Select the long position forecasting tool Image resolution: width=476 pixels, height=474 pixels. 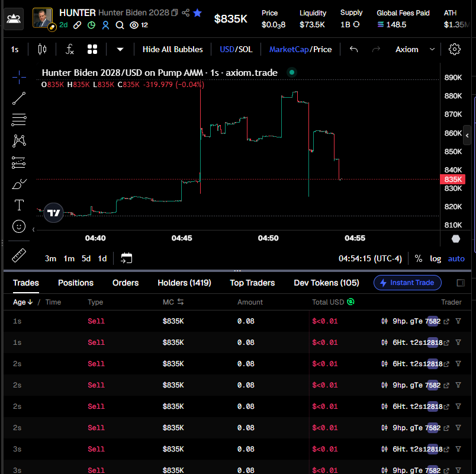(x=19, y=162)
